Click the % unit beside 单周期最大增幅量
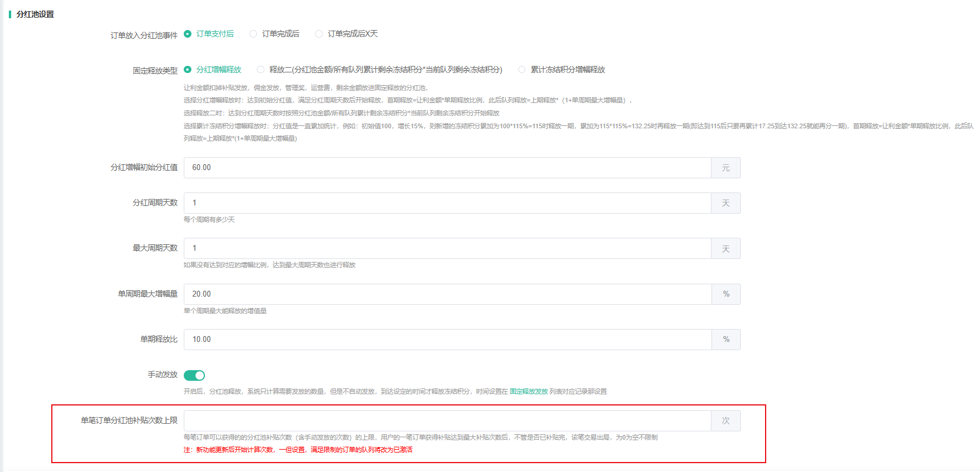The image size is (980, 472). tap(726, 294)
